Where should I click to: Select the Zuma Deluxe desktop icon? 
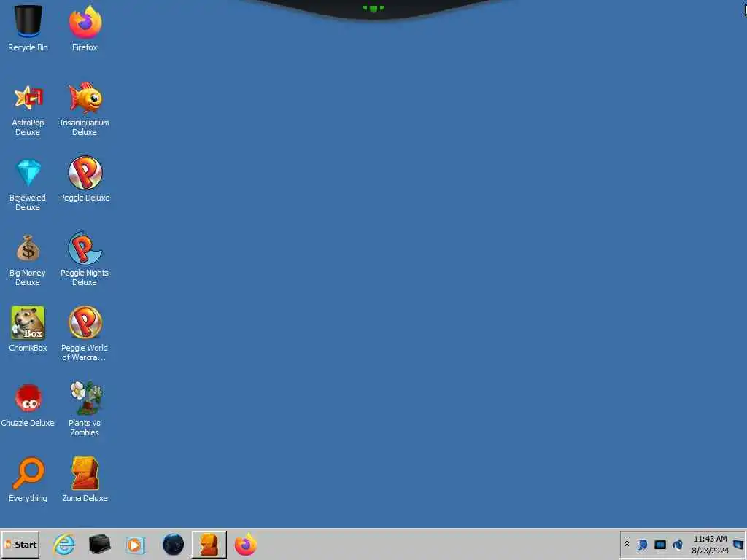[x=85, y=480]
